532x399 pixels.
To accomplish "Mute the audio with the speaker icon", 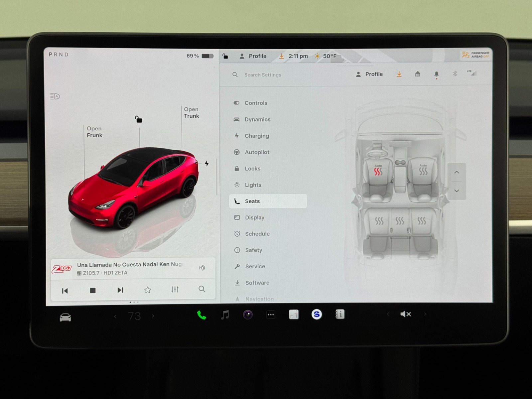I will point(405,314).
